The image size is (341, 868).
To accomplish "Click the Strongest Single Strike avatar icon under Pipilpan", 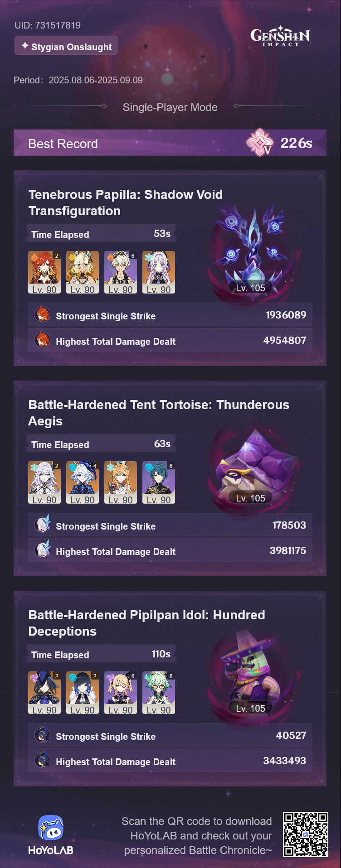I will 43,735.
